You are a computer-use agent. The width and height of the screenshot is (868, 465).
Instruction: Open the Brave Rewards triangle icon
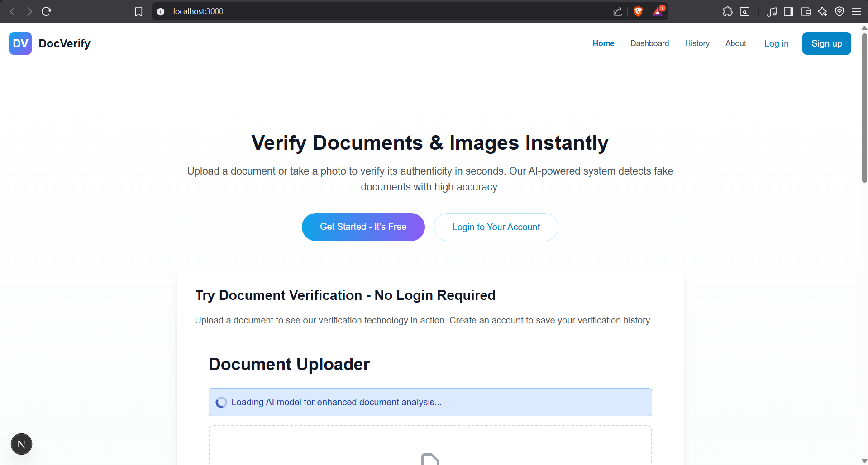tap(658, 11)
